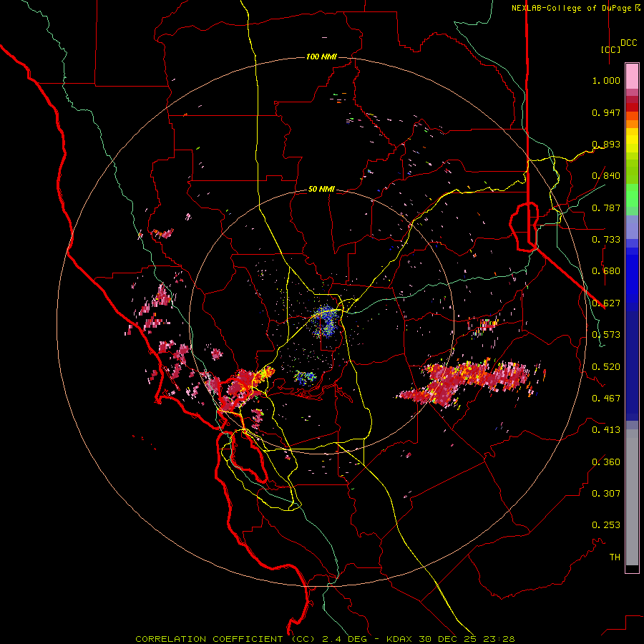The image size is (644, 644).
Task: Click the 0.680 color scale value
Action: (606, 271)
